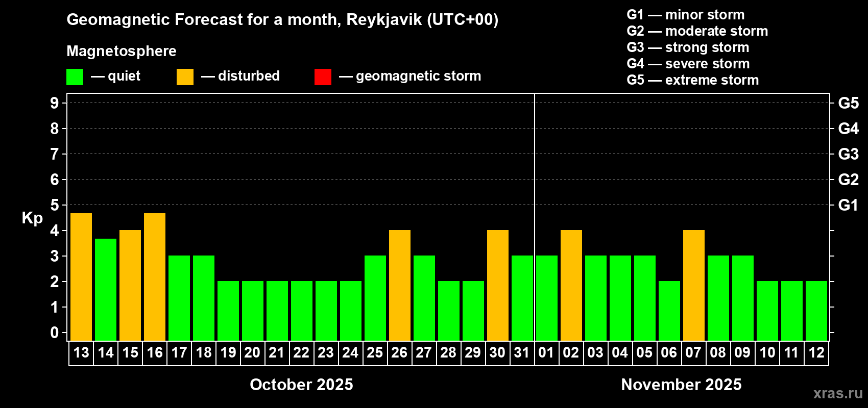Screen dimensions: 868x408
Task: Select the orange bar for November 02
Action: (x=571, y=286)
